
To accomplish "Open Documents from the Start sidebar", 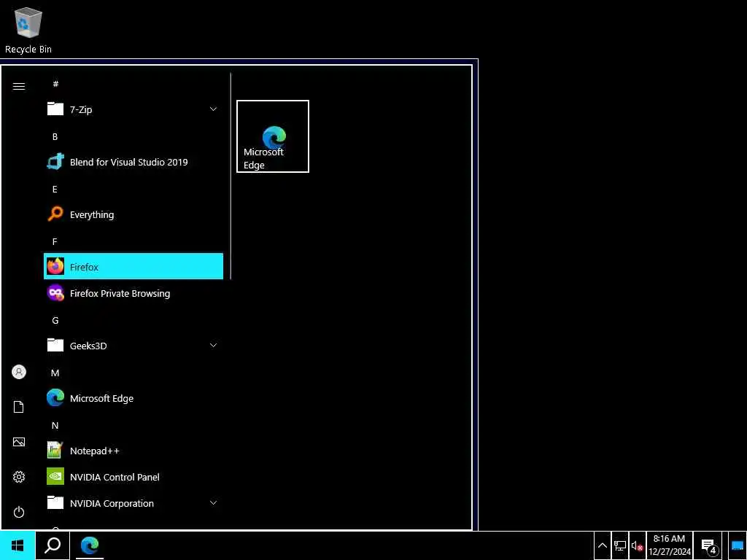I will point(18,407).
